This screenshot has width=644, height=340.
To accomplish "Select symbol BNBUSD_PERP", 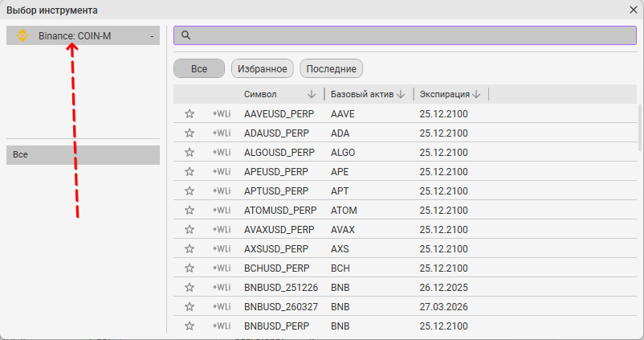I will 276,326.
